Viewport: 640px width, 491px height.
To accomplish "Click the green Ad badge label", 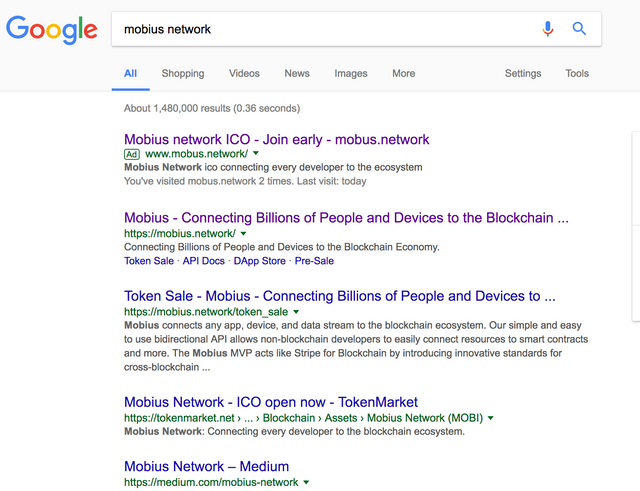I will pos(131,154).
